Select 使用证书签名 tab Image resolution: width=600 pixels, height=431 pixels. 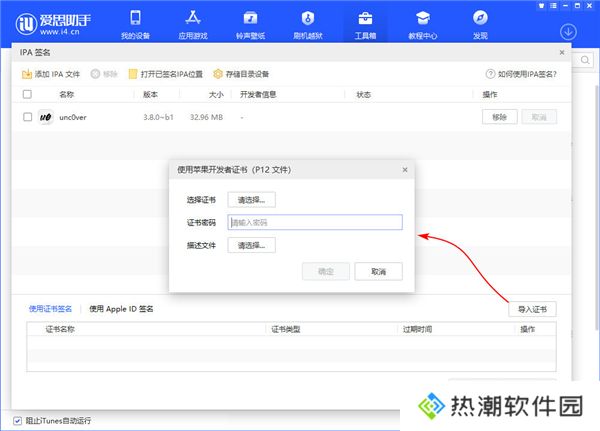point(52,309)
